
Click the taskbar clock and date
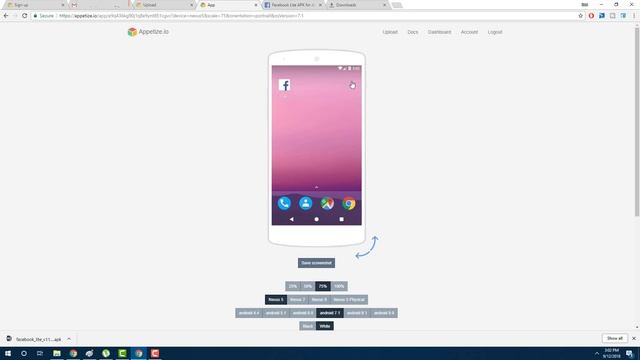click(611, 353)
